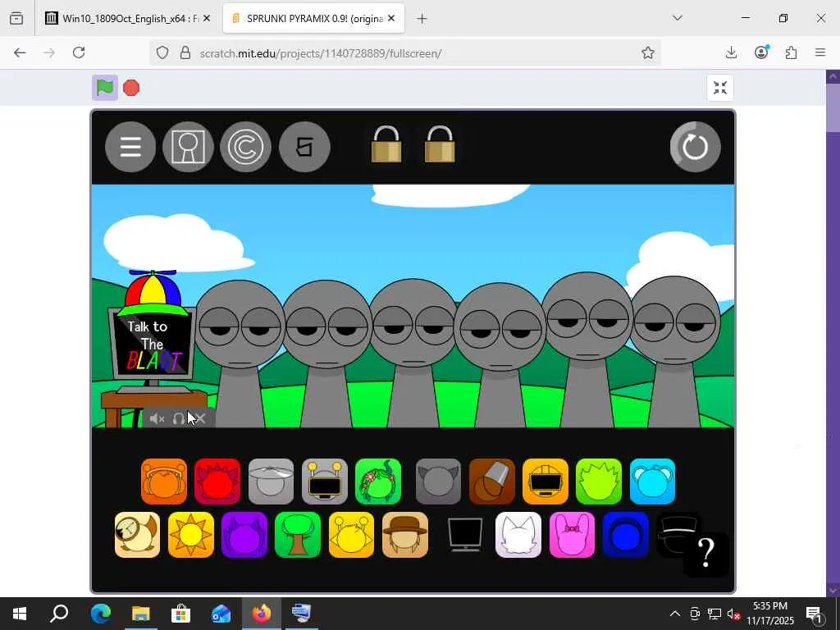This screenshot has width=840, height=630.
Task: Select the gray robot with antennae icon
Action: point(325,481)
